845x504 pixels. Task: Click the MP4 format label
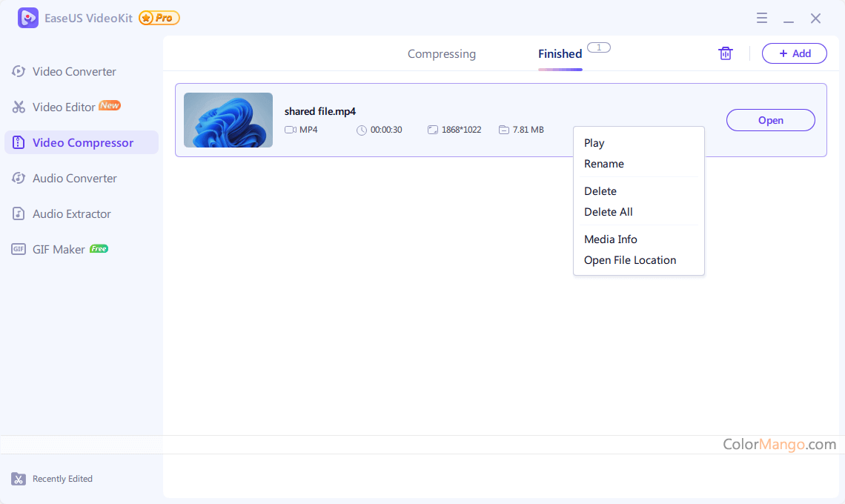(x=308, y=130)
